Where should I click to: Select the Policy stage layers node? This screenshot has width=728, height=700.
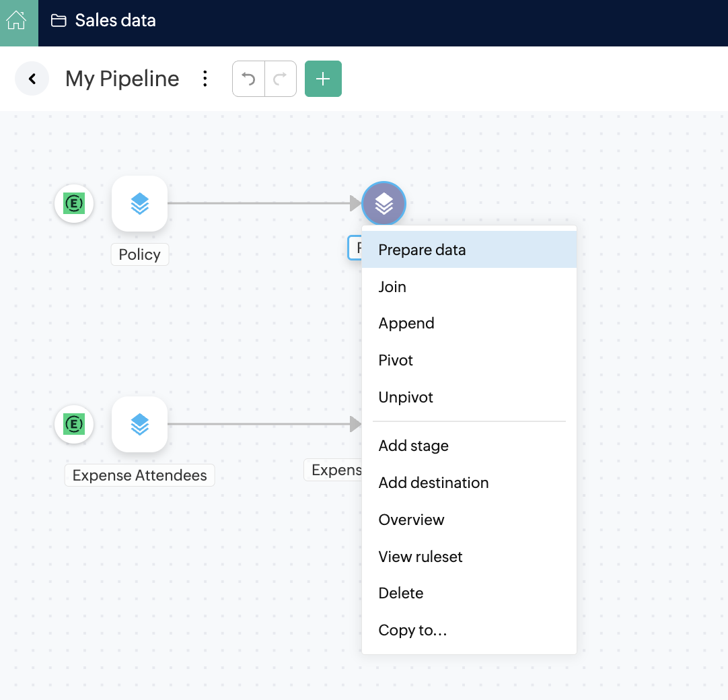click(139, 203)
